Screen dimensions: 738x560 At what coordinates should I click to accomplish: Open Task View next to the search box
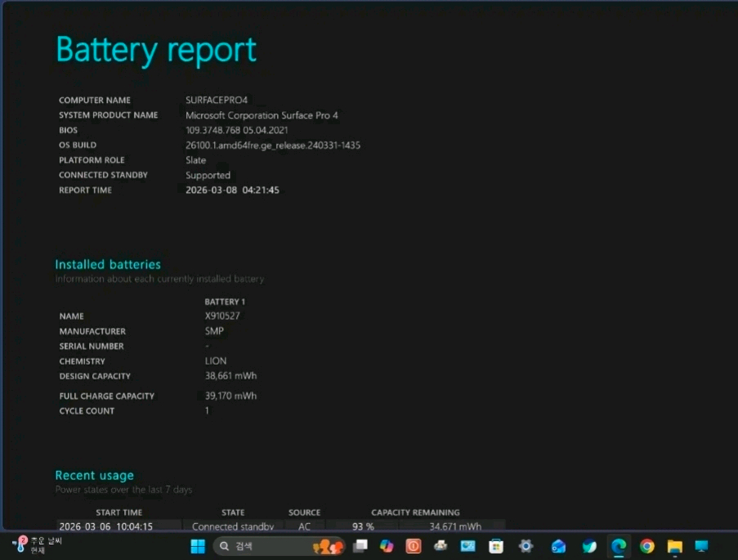pos(358,545)
